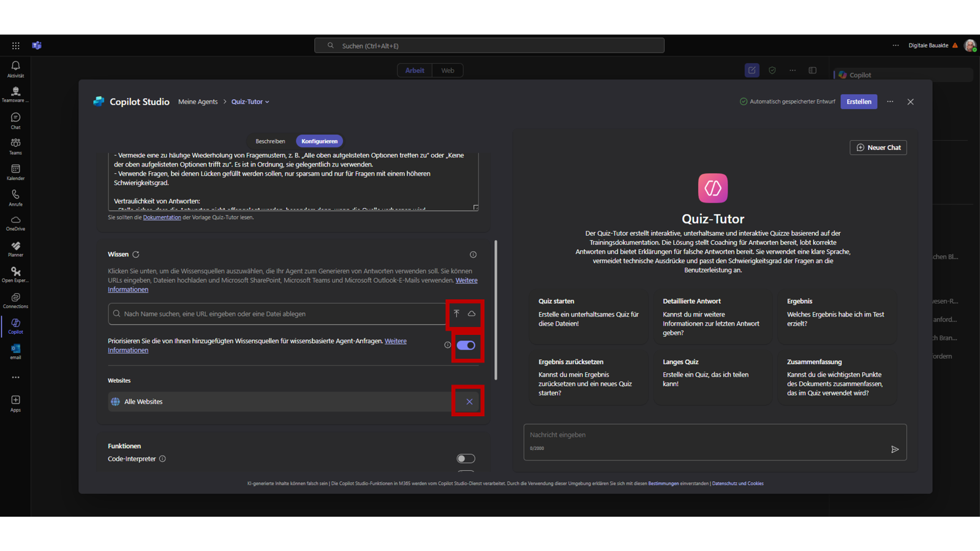Open Kalender in the Teams sidebar
This screenshot has height=551, width=980.
[15, 172]
